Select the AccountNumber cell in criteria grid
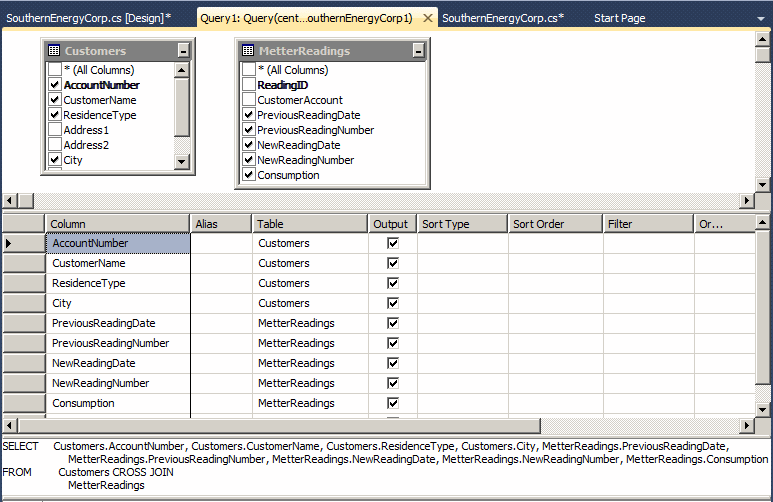Screen dimensions: 773x502 117,243
